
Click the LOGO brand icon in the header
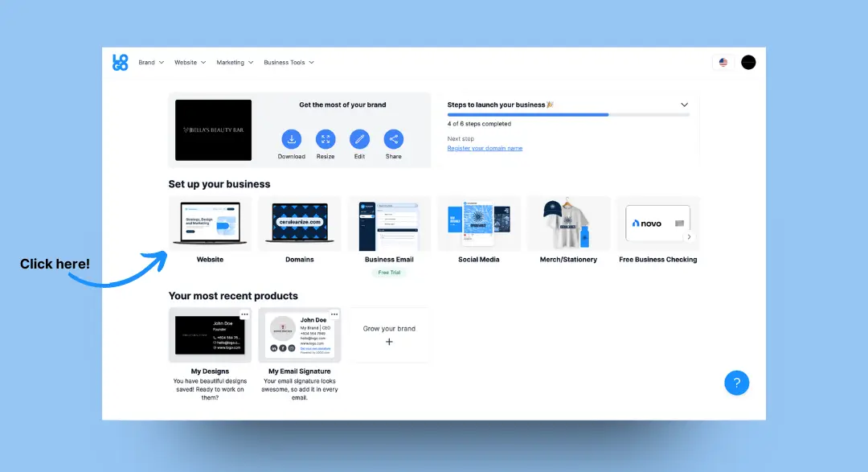tap(119, 62)
